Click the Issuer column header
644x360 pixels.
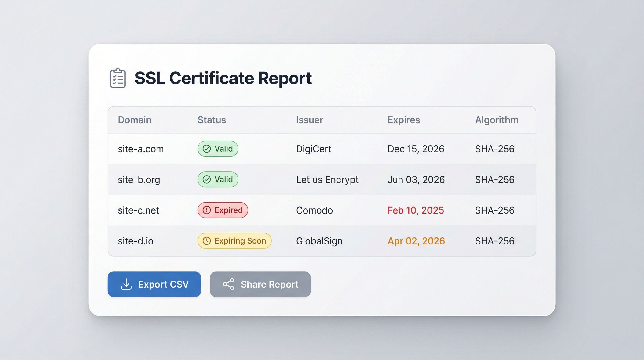309,120
